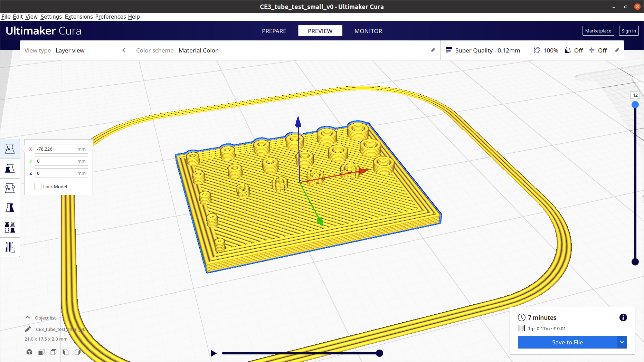Play the layer simulation
644x362 pixels.
(214, 353)
